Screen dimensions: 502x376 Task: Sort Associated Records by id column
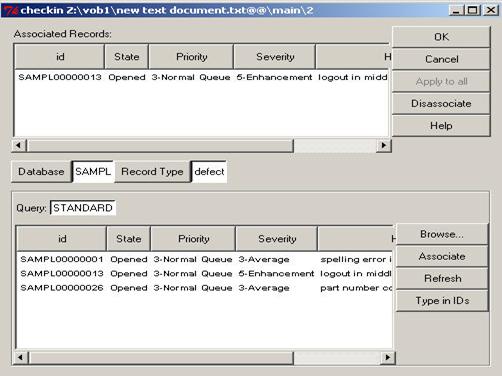(60, 57)
